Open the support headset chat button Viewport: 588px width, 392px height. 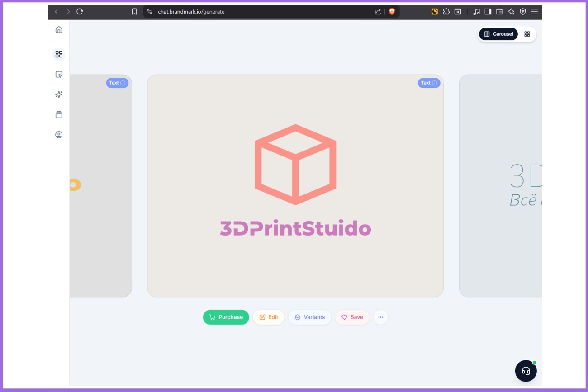526,371
